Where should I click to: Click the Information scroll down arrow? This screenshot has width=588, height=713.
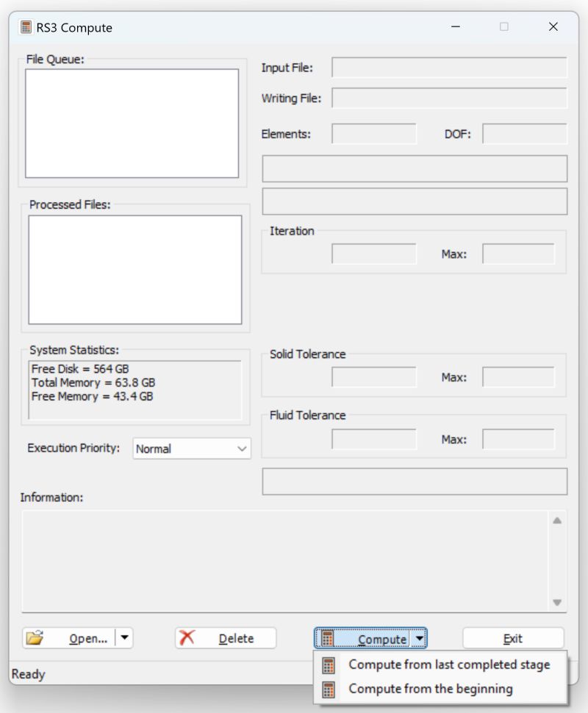click(557, 603)
